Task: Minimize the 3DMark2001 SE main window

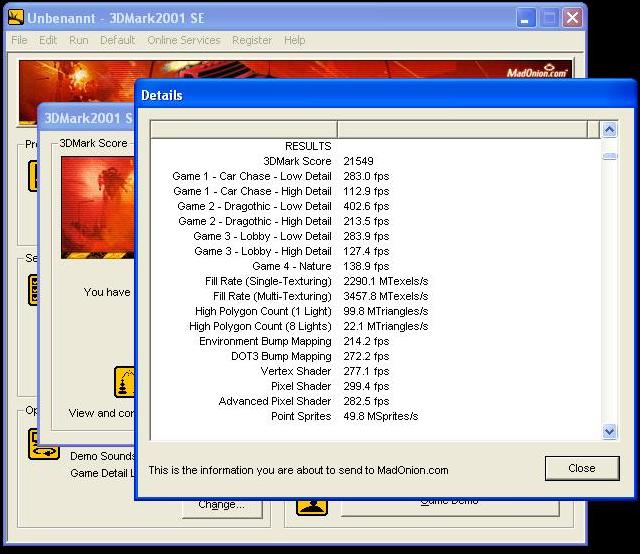Action: click(x=526, y=18)
